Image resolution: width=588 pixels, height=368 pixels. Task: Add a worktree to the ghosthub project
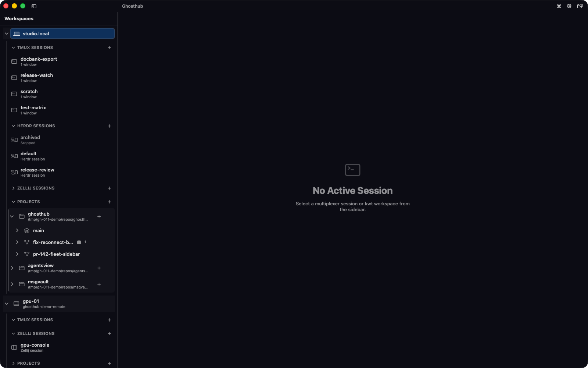(99, 216)
